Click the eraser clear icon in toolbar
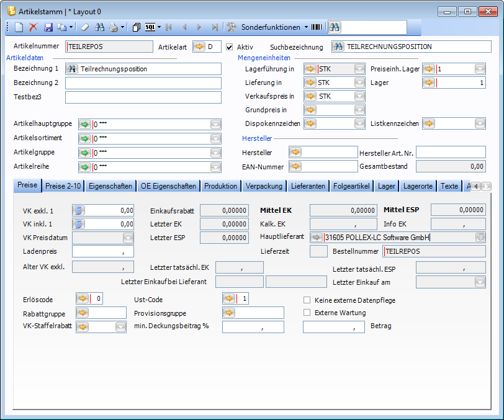Screen dimensions: 504x420 tap(86, 27)
